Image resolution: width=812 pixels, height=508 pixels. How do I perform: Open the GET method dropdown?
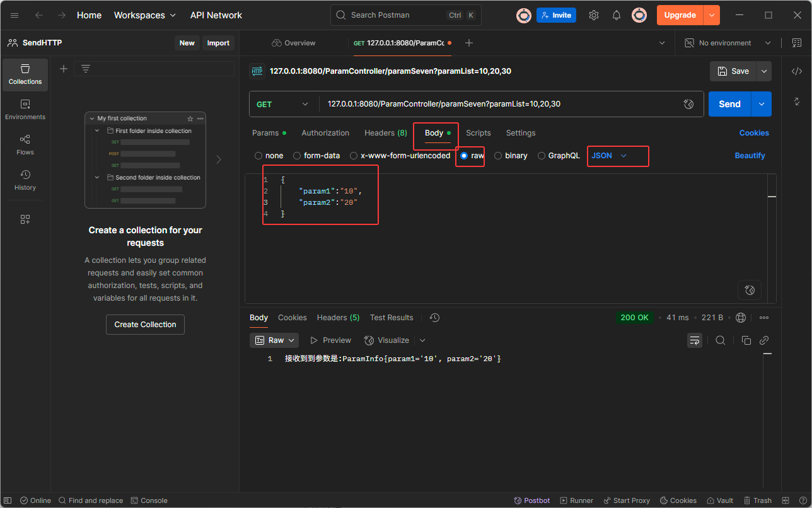point(282,104)
